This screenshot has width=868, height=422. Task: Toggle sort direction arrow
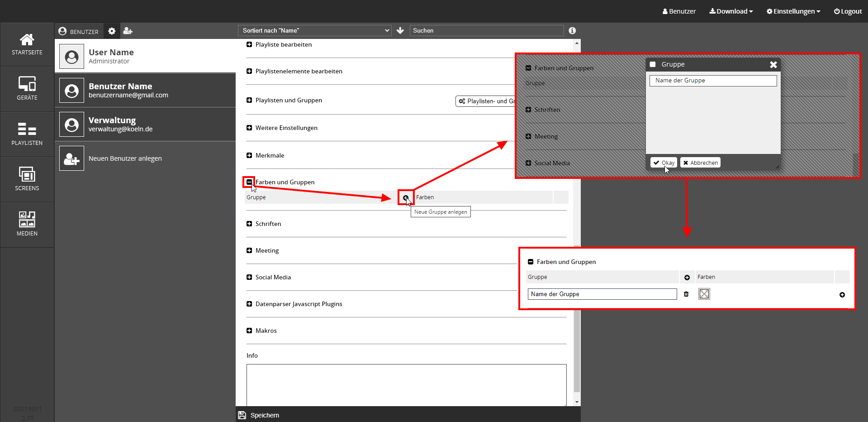point(400,30)
